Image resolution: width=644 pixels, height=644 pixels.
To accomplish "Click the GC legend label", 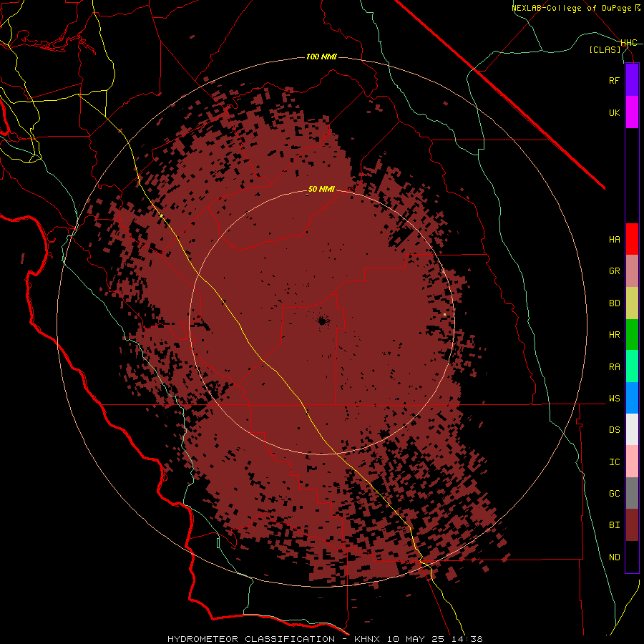I will click(x=614, y=494).
